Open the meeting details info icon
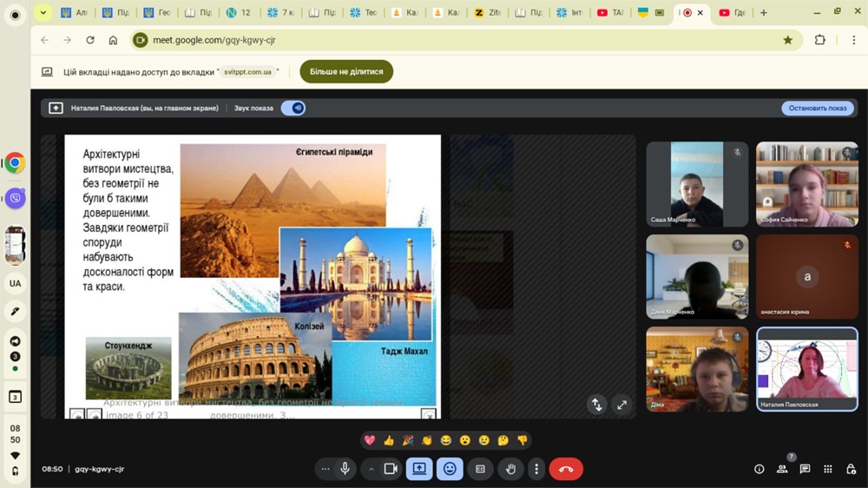 click(759, 469)
